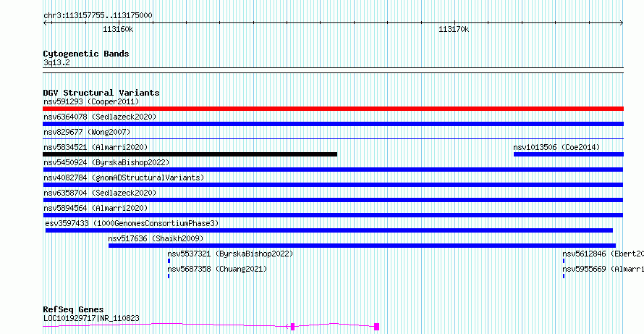The image size is (644, 334).
Task: Select the DGV Structural Variants track title
Action: pos(101,93)
